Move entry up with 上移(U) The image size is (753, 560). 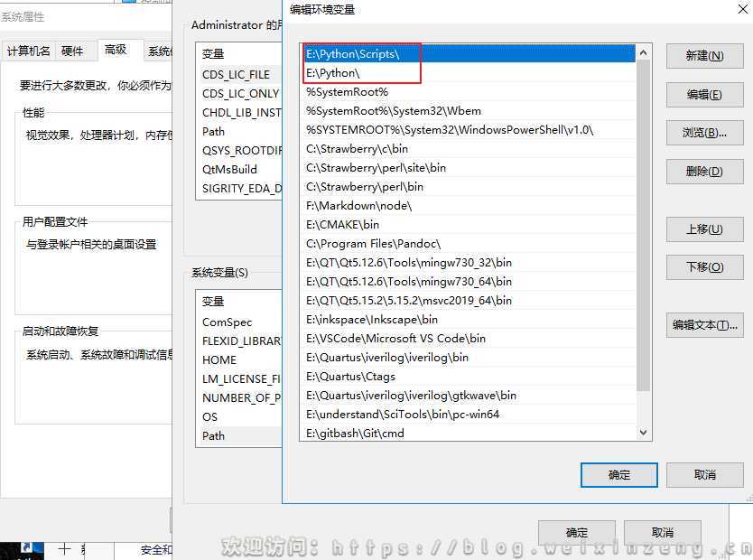click(704, 229)
